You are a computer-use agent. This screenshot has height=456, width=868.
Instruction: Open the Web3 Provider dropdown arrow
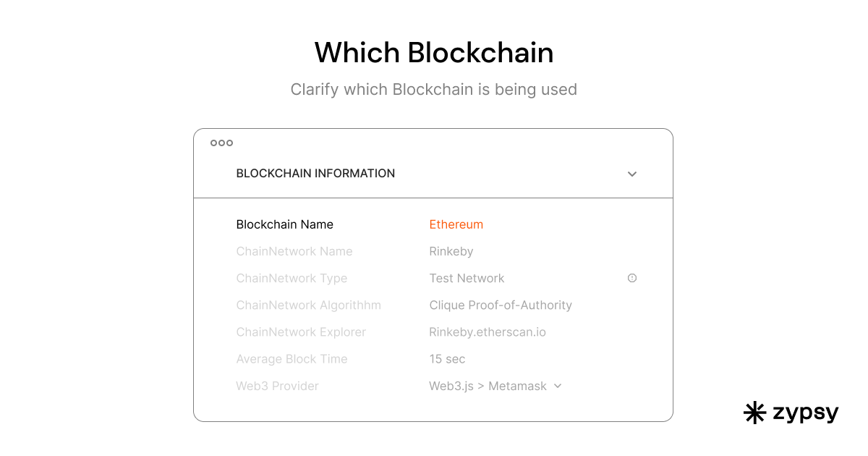coord(558,386)
